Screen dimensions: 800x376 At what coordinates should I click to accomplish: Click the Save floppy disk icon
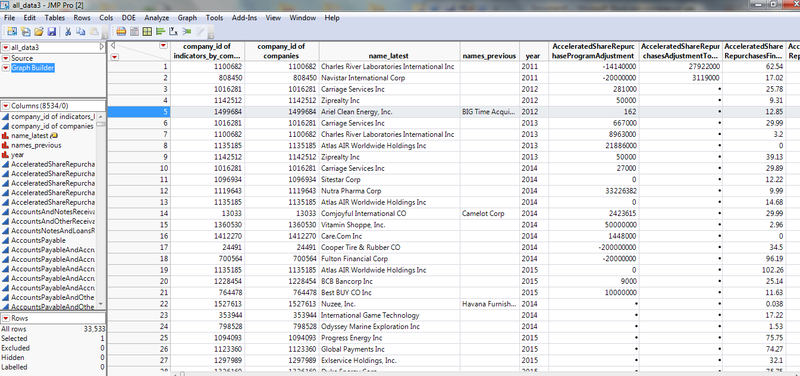52,32
